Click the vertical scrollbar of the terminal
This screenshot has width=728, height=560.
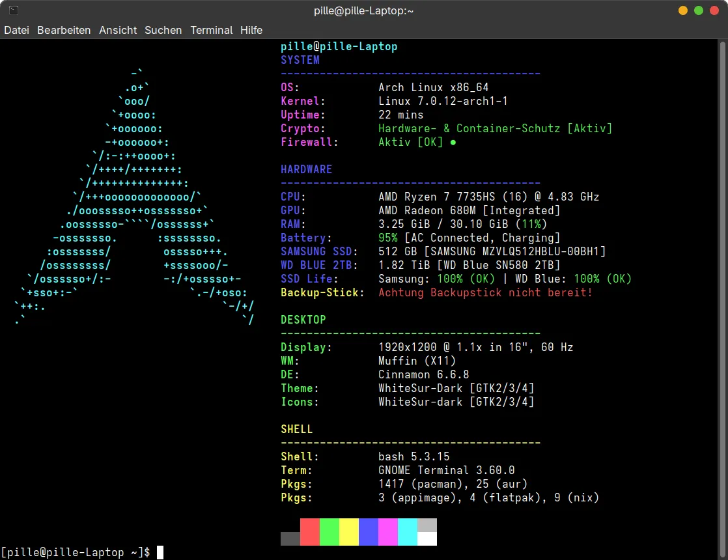[x=722, y=300]
